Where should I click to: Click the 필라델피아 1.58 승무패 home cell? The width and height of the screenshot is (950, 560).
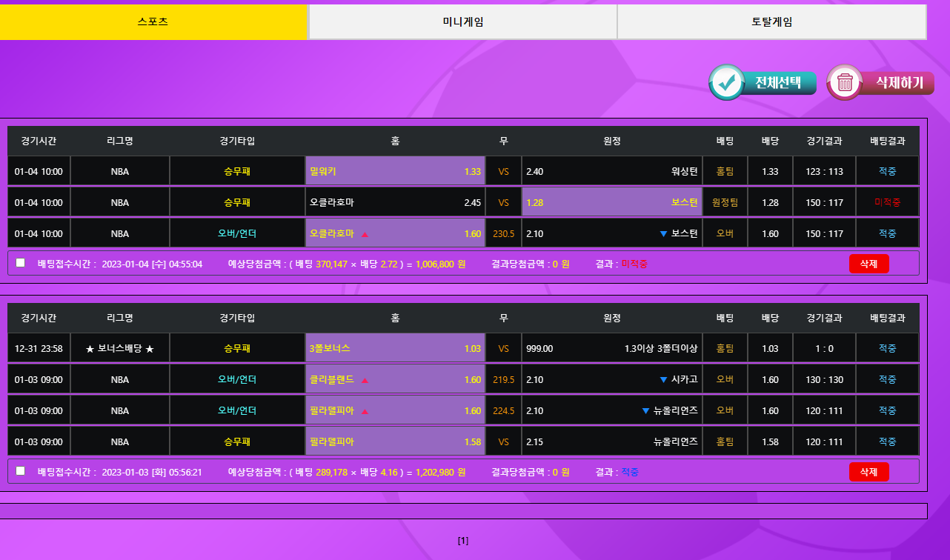click(x=395, y=441)
